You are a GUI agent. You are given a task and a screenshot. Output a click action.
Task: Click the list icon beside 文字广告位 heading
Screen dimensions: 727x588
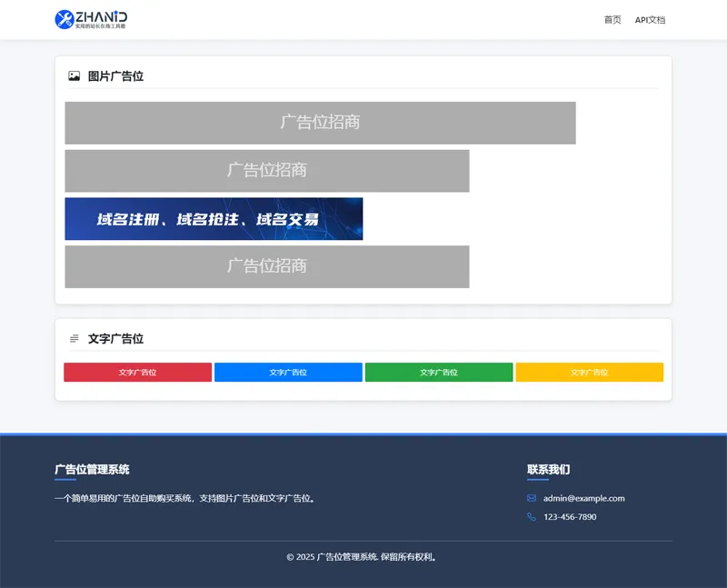(x=74, y=337)
